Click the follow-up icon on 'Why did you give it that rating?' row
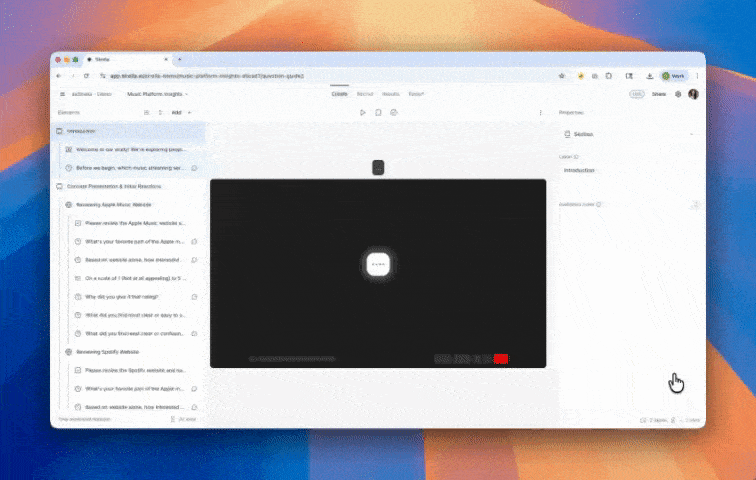756x480 pixels. click(x=194, y=297)
